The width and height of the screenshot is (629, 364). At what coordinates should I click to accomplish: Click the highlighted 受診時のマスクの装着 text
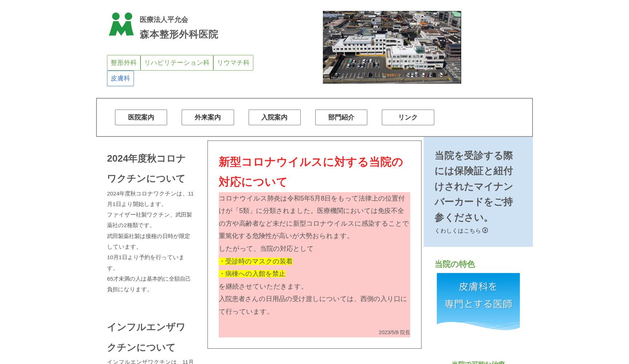pos(257,261)
